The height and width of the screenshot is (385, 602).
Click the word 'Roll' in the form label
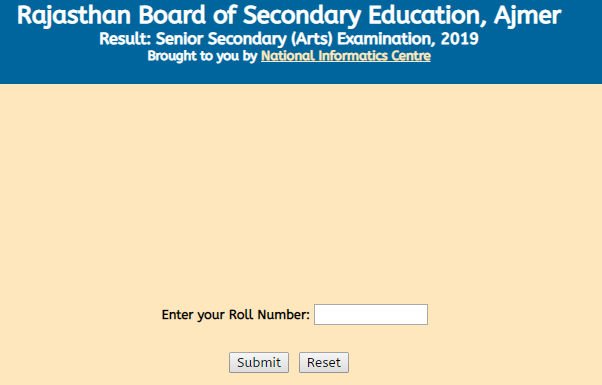coord(241,314)
